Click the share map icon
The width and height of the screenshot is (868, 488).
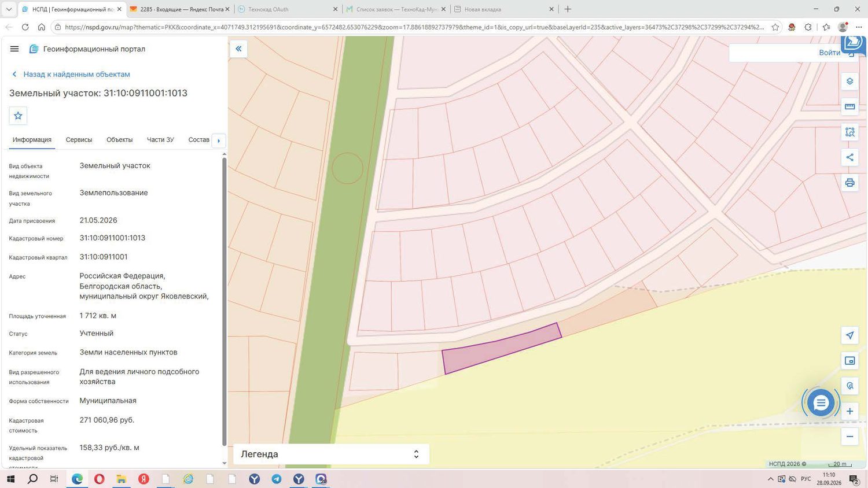click(849, 157)
